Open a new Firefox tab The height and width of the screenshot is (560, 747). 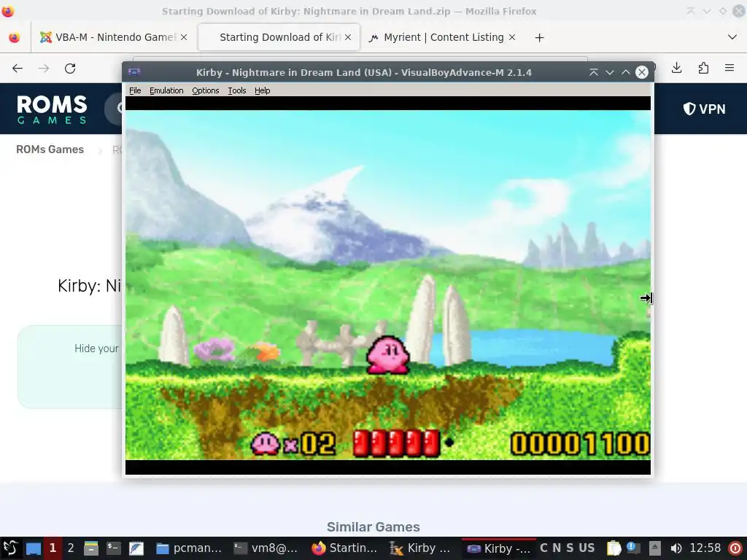point(539,38)
